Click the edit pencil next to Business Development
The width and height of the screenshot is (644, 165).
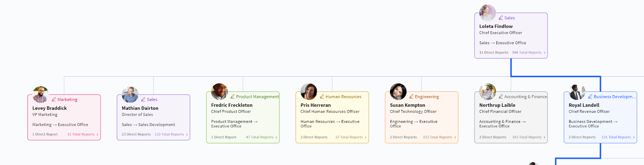590,97
